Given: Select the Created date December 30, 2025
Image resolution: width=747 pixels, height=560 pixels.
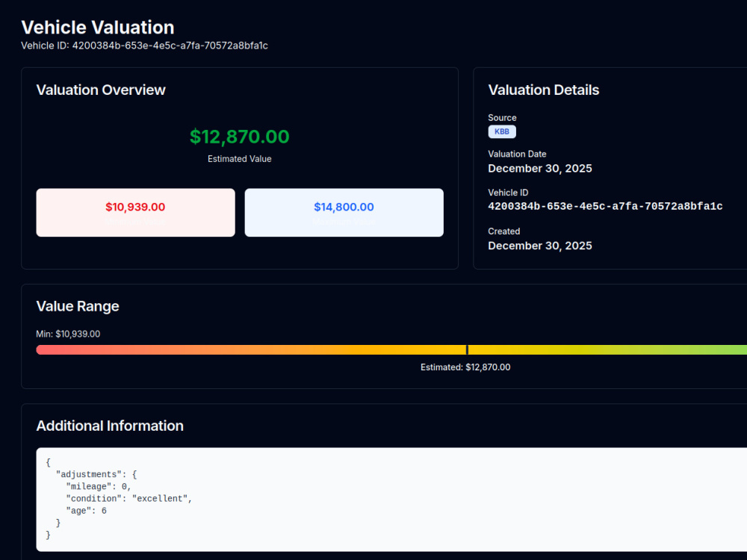Looking at the screenshot, I should pyautogui.click(x=540, y=246).
